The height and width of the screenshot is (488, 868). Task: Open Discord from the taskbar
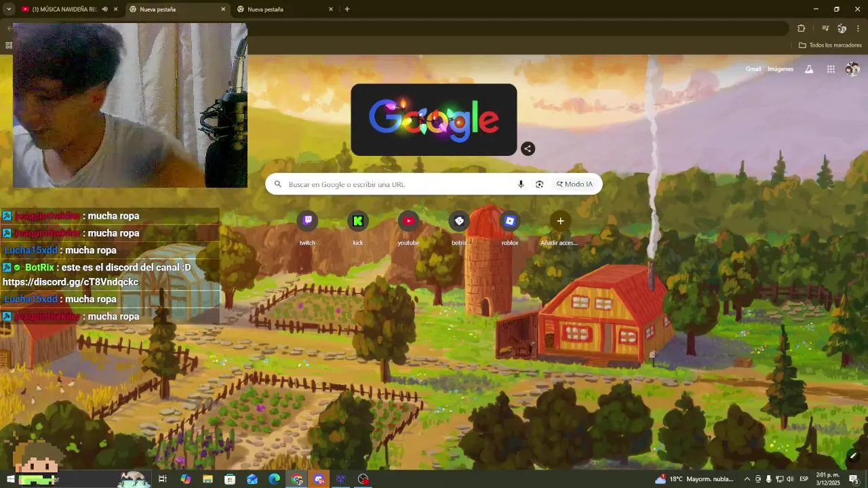click(x=319, y=479)
